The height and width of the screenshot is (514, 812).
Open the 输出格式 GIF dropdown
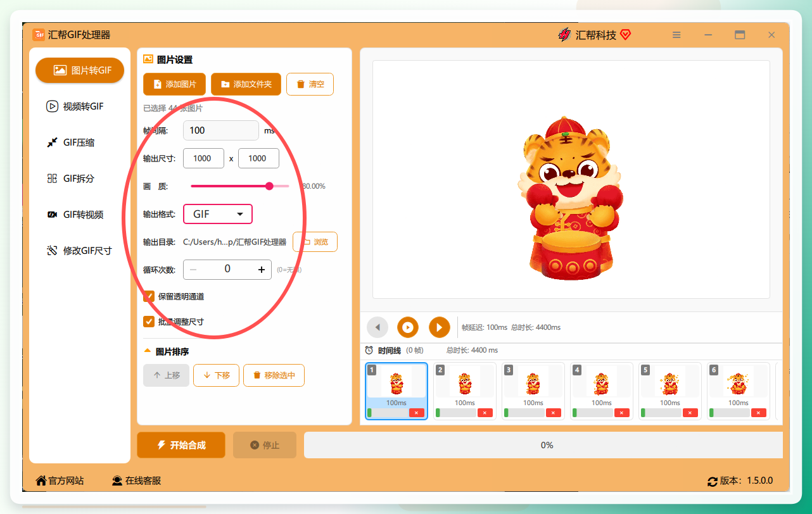218,214
